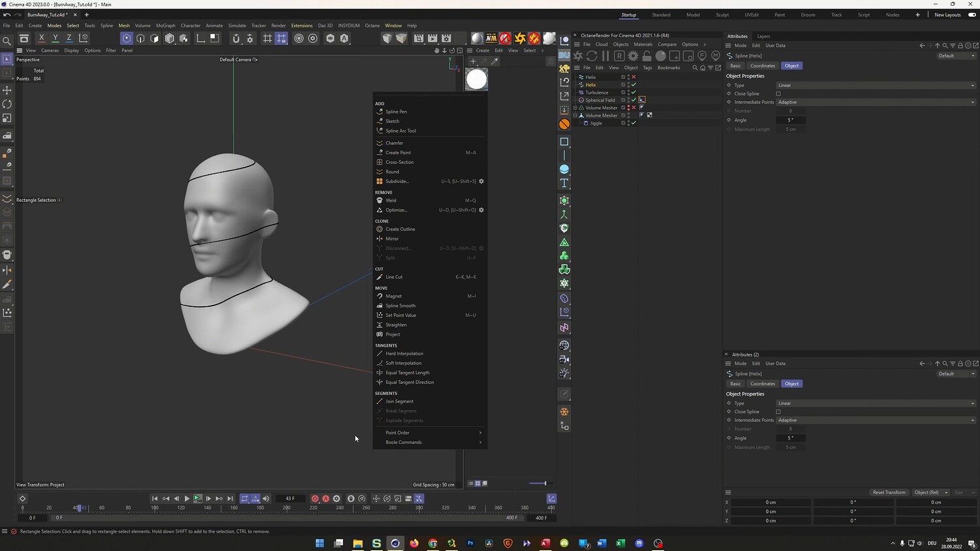Image resolution: width=980 pixels, height=551 pixels.
Task: Click the Octane settings gear icon
Action: pos(633,56)
